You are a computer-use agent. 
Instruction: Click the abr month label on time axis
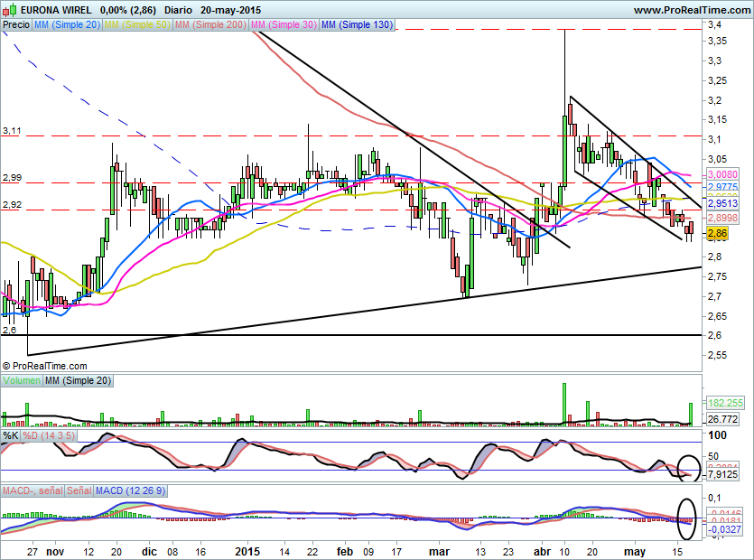coord(543,551)
